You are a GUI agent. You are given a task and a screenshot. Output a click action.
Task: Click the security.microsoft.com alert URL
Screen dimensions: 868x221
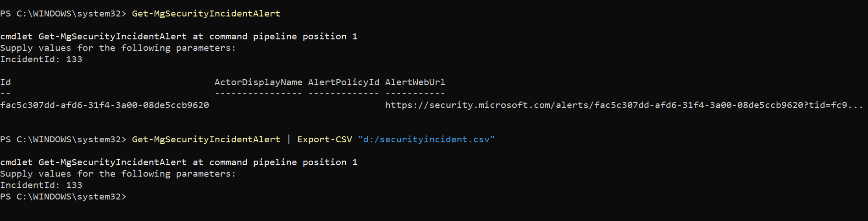624,105
